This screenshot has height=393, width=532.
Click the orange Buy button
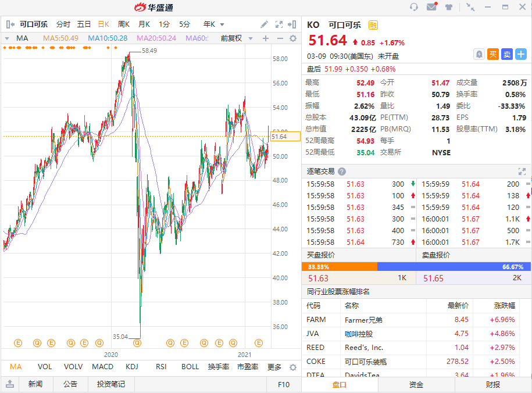493,54
